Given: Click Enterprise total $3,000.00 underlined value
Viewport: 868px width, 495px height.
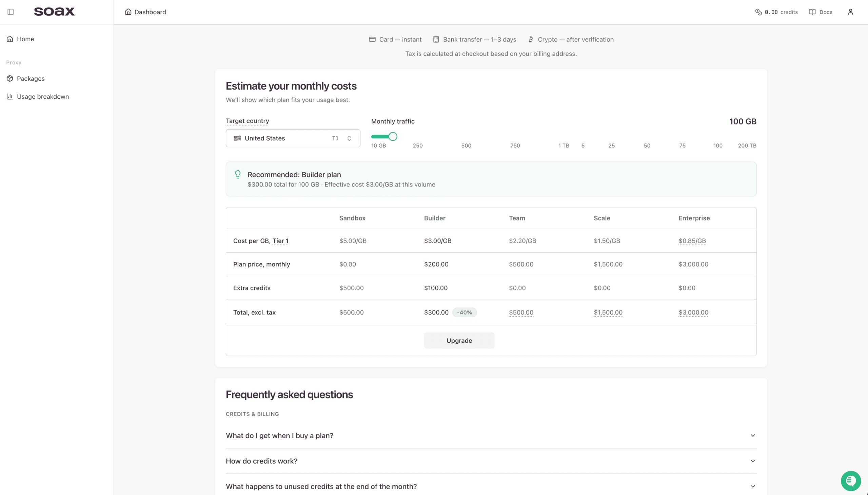Looking at the screenshot, I should tap(693, 312).
